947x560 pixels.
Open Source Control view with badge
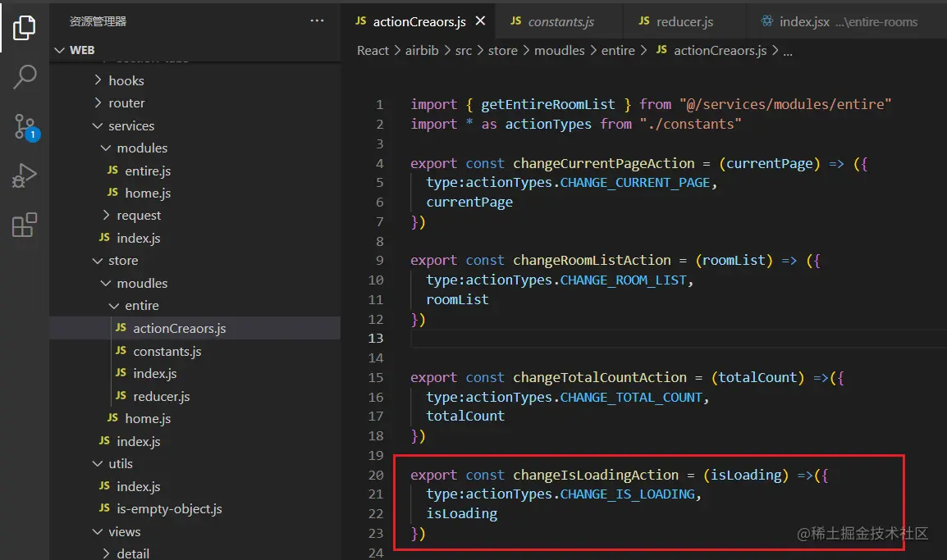point(25,127)
